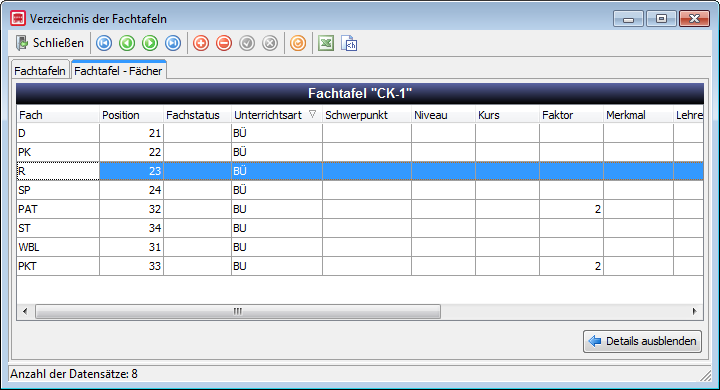Click the Details ausblenden button
The width and height of the screenshot is (720, 390).
click(x=642, y=341)
